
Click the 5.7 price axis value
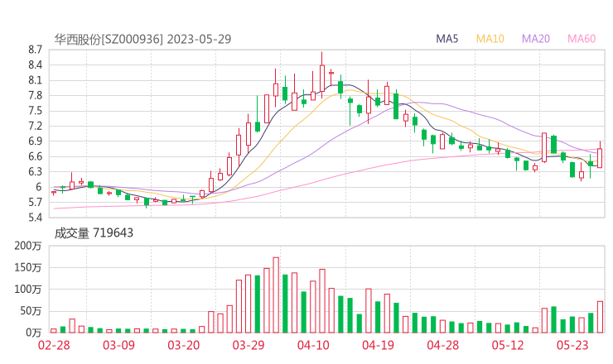(35, 202)
